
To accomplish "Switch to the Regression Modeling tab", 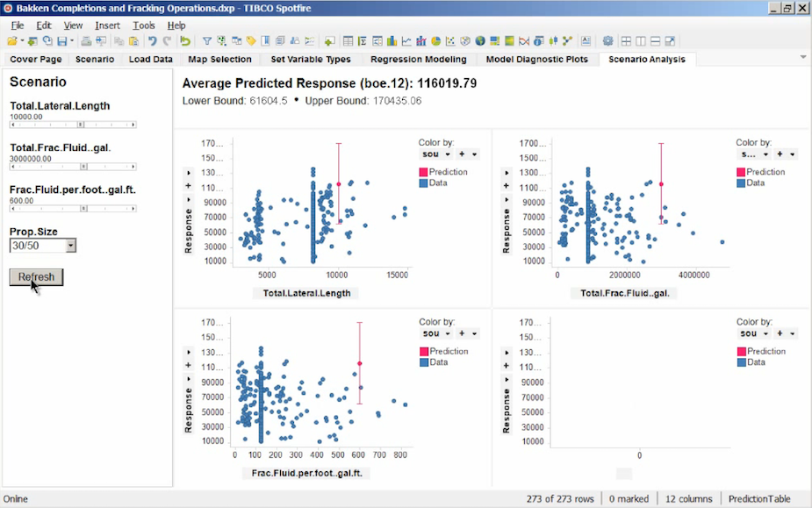I will coord(419,59).
